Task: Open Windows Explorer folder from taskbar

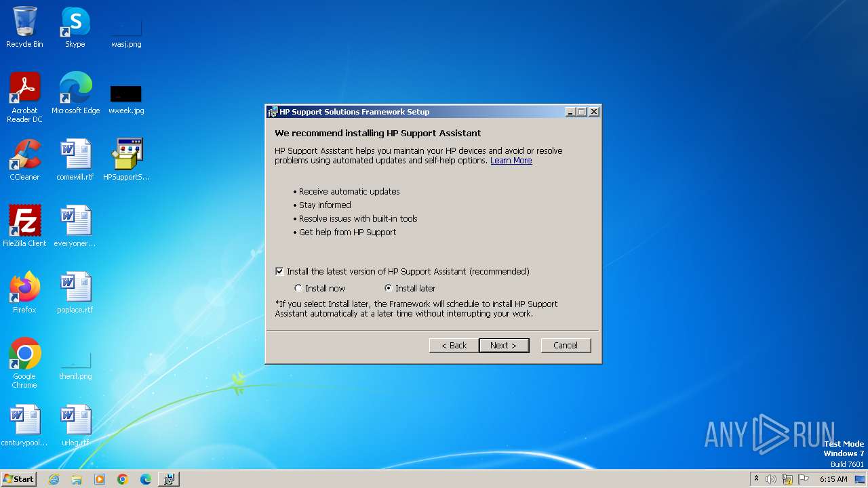Action: point(77,479)
